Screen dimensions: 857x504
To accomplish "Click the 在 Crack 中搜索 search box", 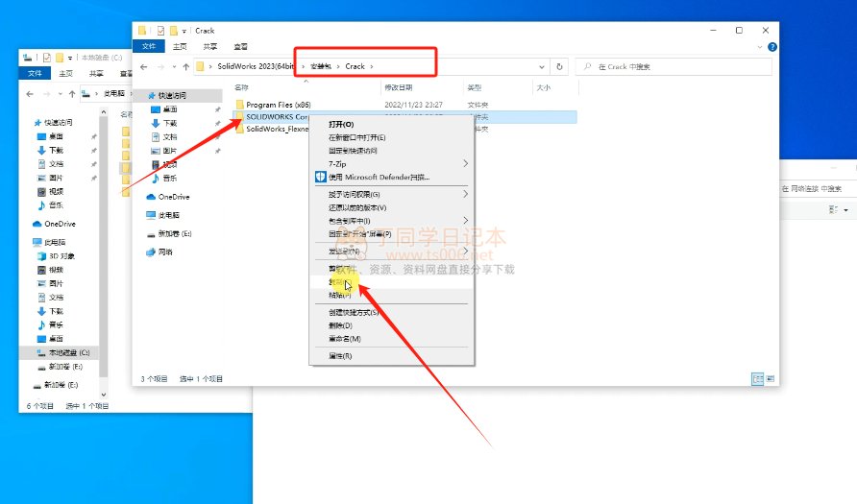I will (x=673, y=66).
